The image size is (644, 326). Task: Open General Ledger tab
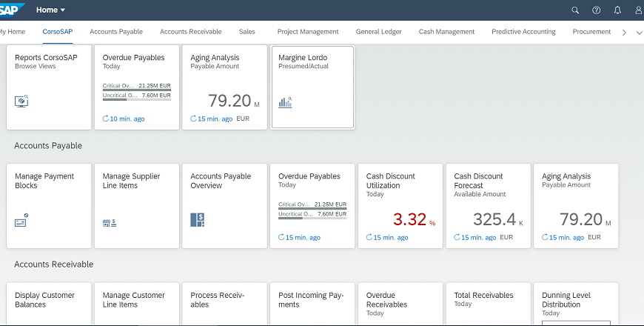click(x=379, y=32)
